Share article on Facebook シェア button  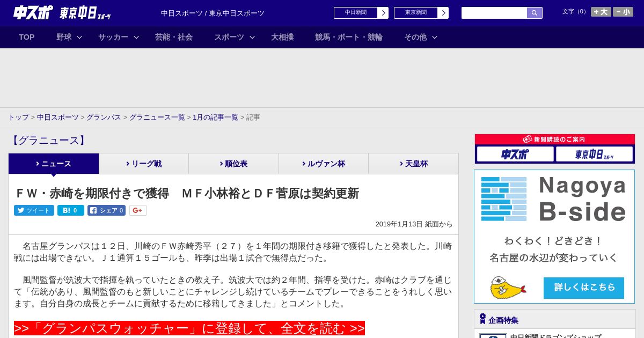[x=106, y=210]
